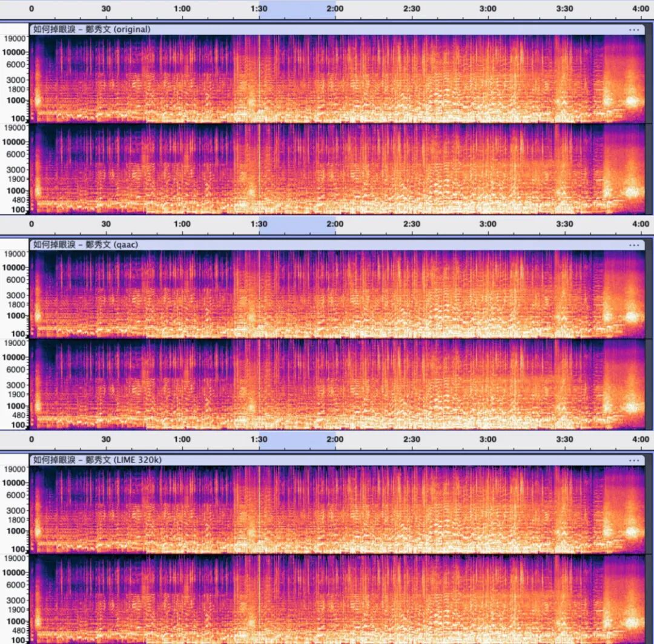Click the 2:30 mark on the ruler above the LIME 320k track
The image size is (654, 644).
[x=412, y=439]
